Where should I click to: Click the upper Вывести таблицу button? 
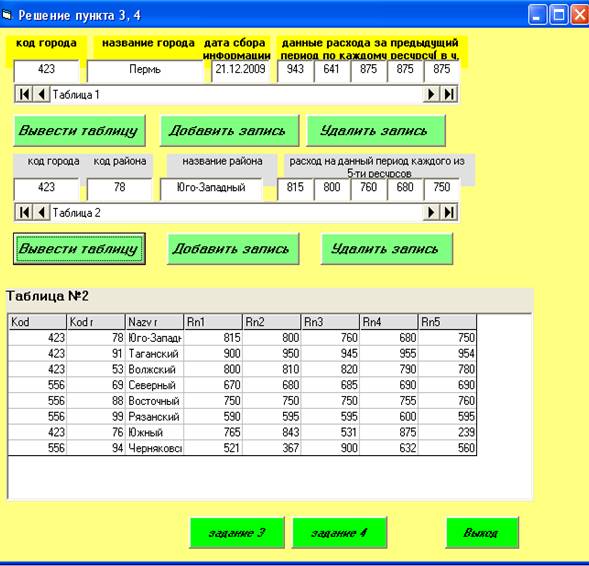point(79,131)
